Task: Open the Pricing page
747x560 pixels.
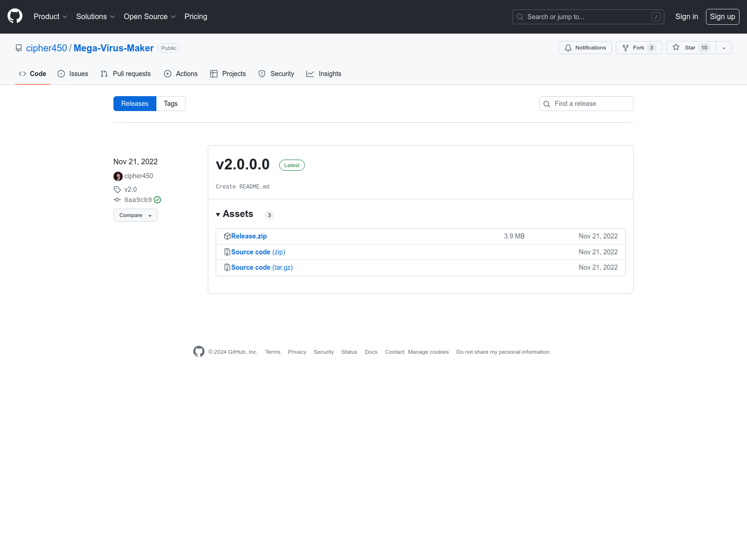Action: click(196, 16)
